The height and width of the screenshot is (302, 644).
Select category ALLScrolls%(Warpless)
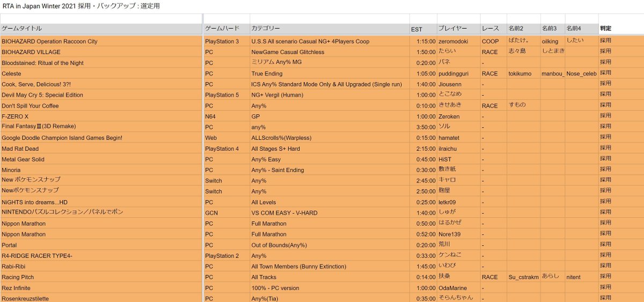tap(330, 137)
